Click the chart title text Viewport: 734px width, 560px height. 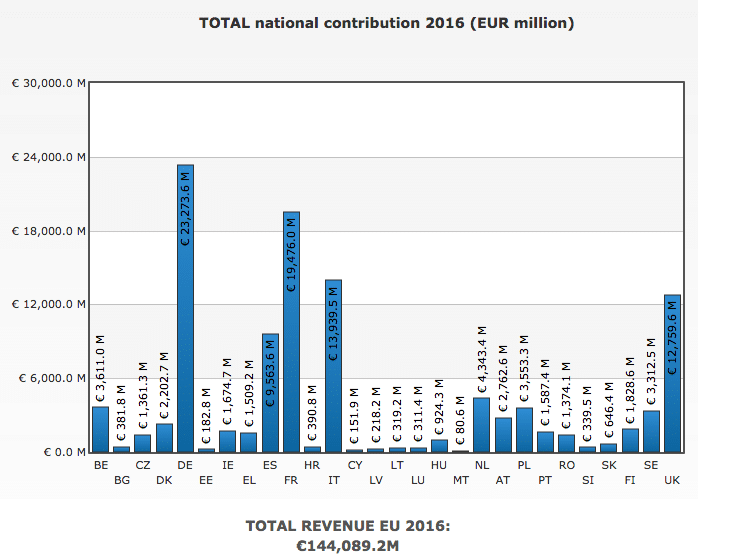click(386, 22)
